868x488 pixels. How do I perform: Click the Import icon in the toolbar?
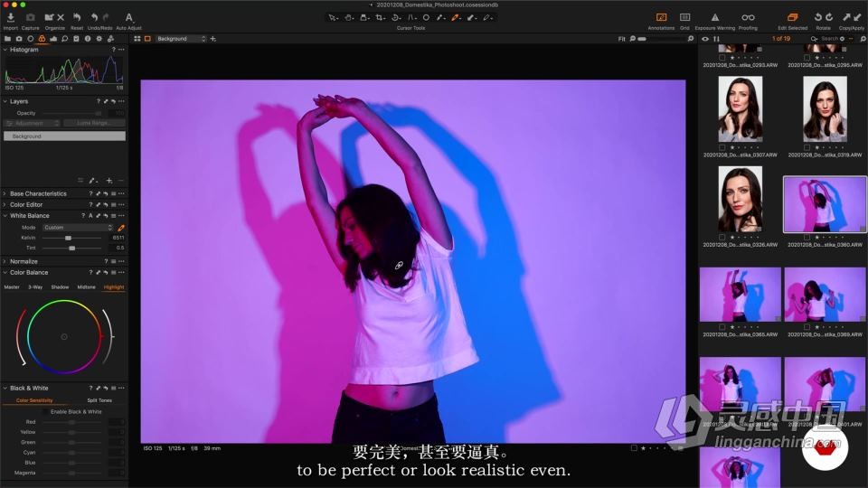pos(10,18)
